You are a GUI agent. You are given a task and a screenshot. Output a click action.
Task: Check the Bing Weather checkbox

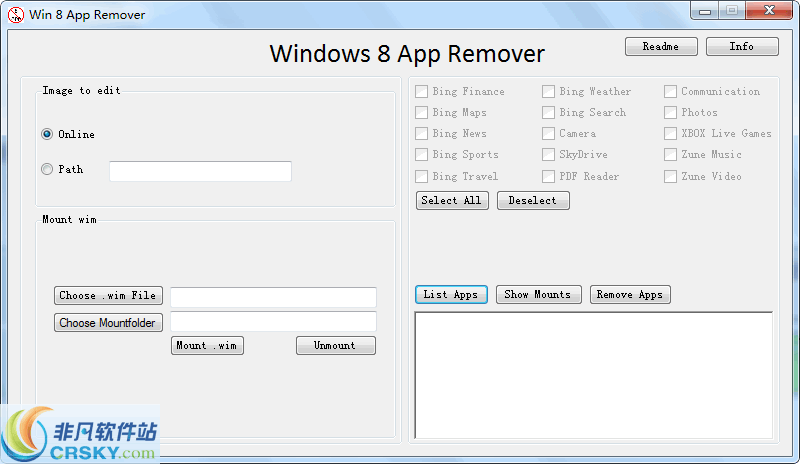coord(548,91)
